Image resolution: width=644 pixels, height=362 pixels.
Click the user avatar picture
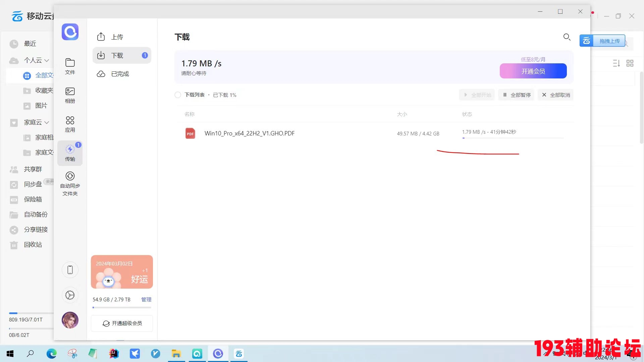pos(70,320)
